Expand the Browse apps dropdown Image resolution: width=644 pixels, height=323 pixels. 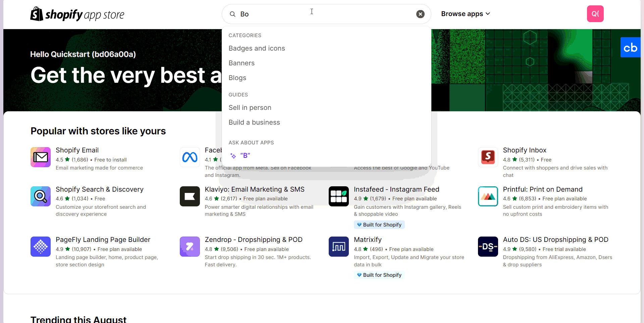point(466,14)
